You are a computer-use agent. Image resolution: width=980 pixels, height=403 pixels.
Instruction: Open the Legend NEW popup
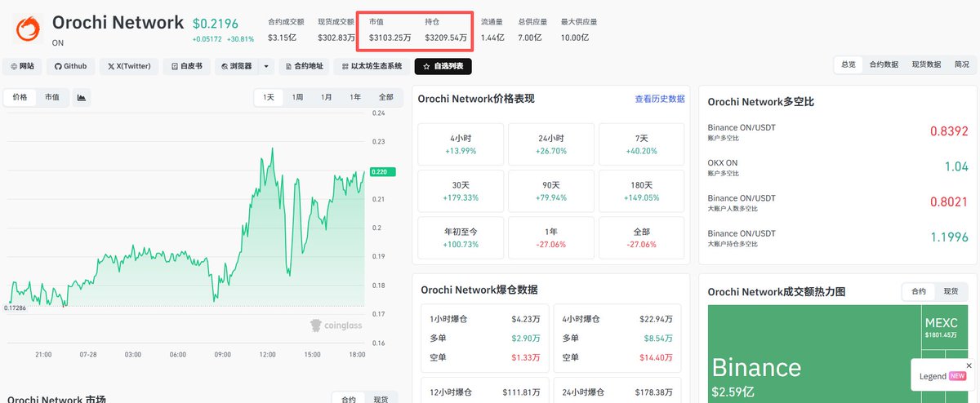tap(944, 376)
